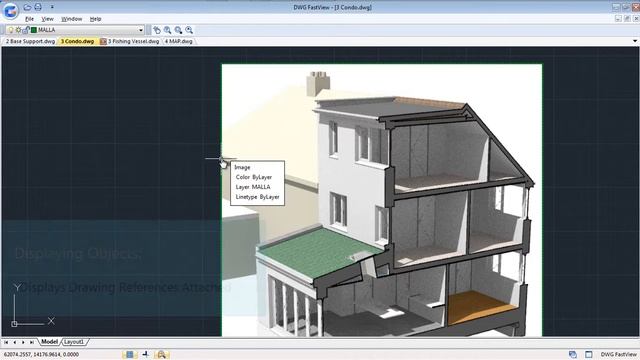Toggle the grid display status bar icon
This screenshot has width=640, height=360.
coord(130,354)
